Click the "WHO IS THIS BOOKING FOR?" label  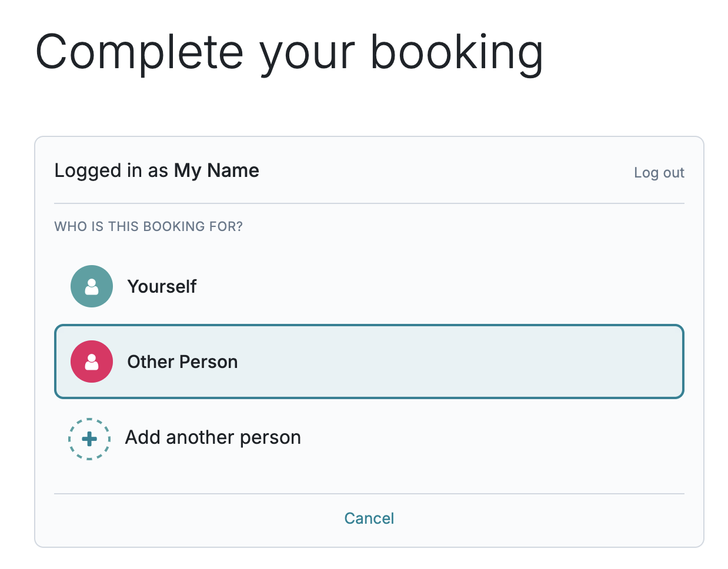coord(148,226)
